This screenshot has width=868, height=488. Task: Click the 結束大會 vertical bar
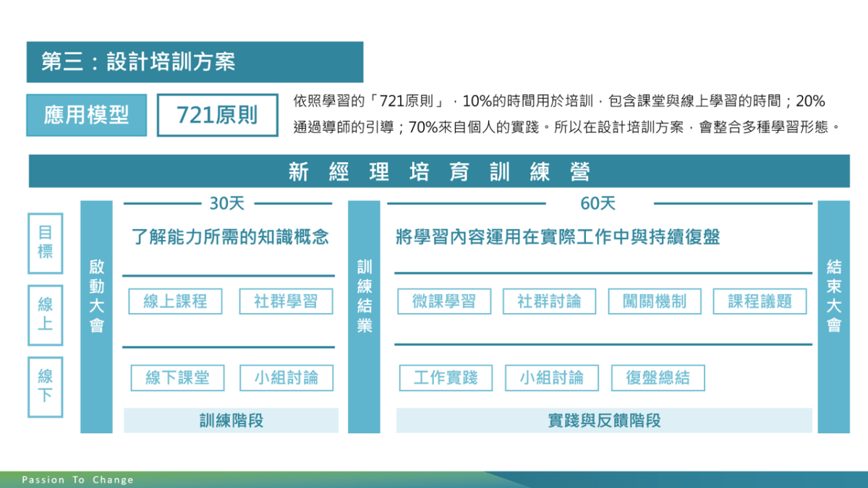coord(834,317)
